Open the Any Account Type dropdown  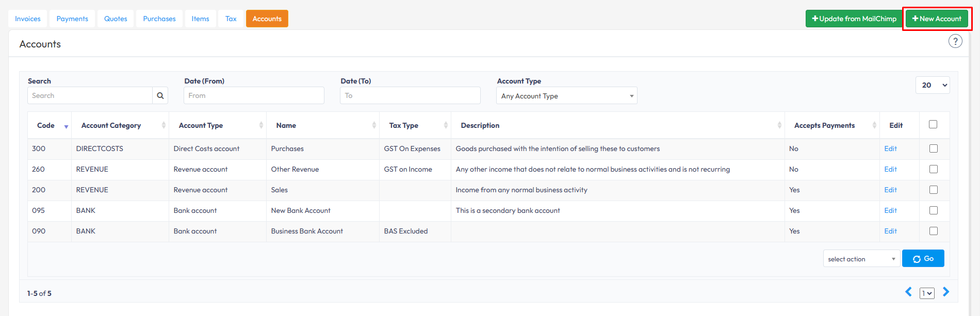(x=567, y=96)
